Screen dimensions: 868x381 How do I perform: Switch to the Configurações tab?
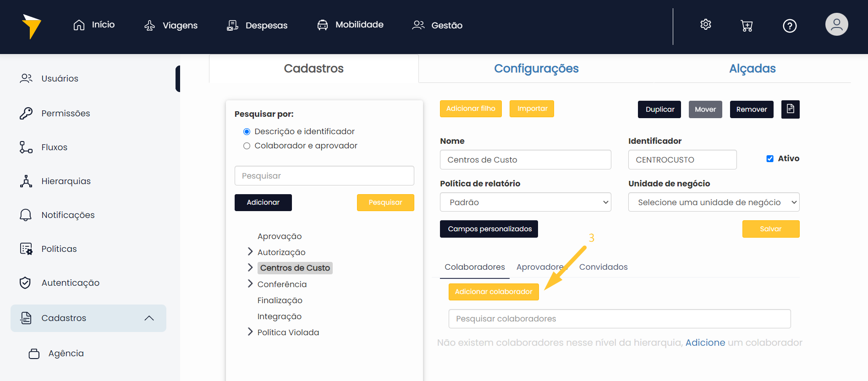click(x=536, y=69)
